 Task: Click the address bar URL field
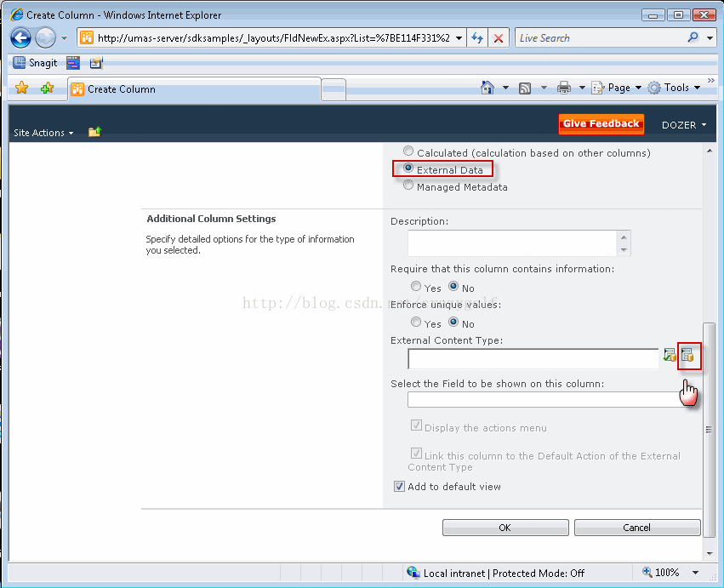pos(272,38)
